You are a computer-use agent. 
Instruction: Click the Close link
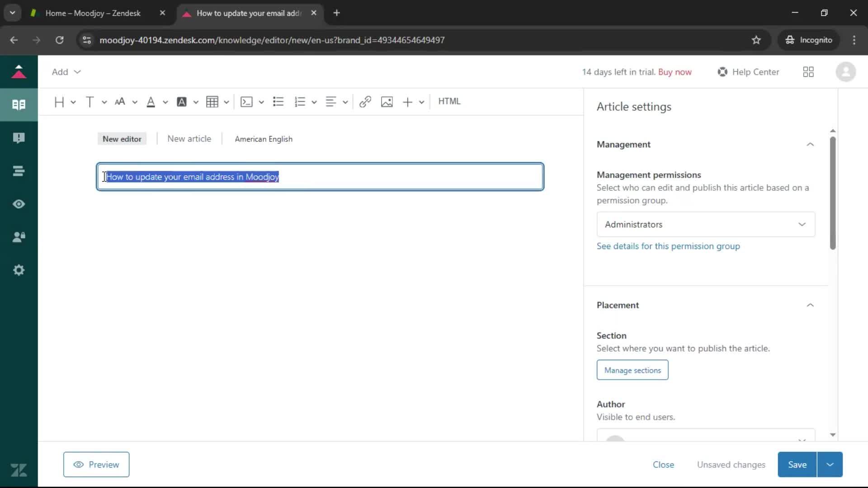[663, 465]
